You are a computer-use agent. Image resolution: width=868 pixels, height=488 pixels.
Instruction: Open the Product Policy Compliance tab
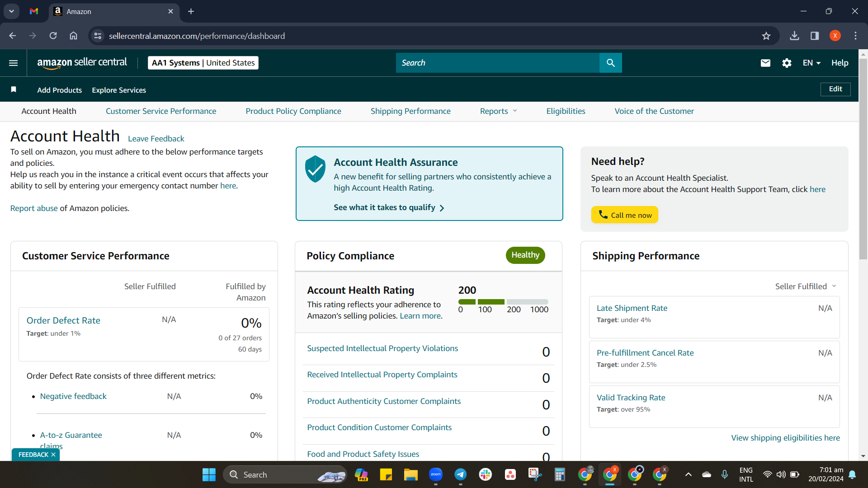click(293, 111)
